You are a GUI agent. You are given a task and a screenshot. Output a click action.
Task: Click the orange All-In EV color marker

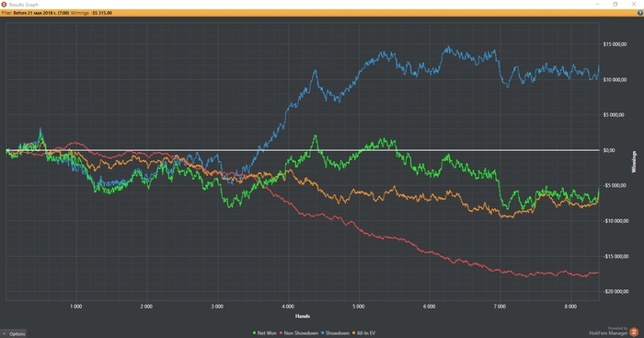click(x=354, y=333)
